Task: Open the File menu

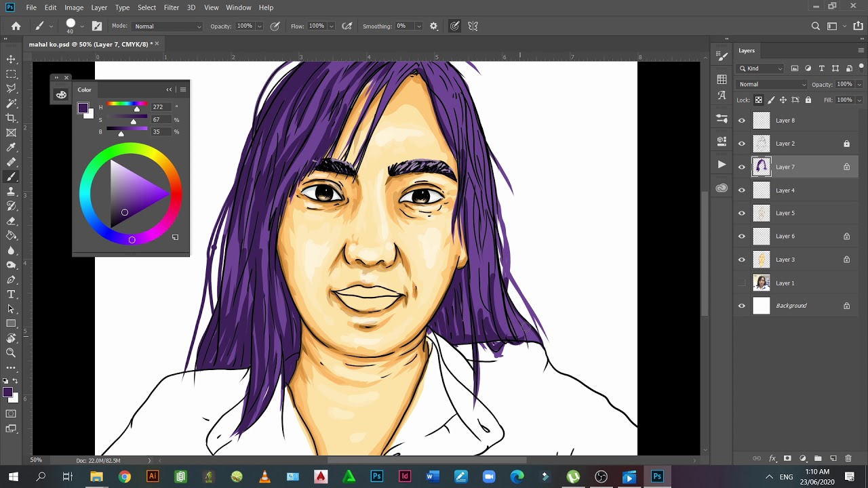Action: coord(31,7)
